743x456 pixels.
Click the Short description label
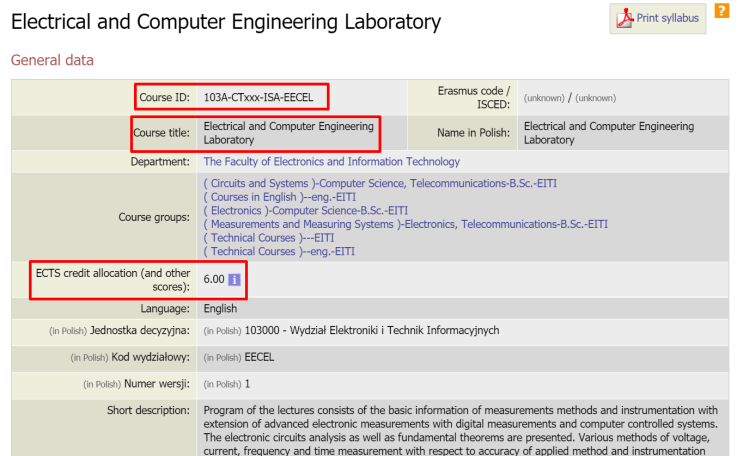[x=148, y=410]
